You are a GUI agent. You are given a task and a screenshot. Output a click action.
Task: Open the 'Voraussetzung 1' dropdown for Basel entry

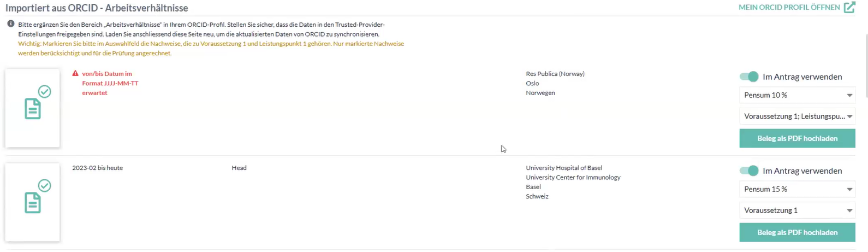pyautogui.click(x=797, y=210)
